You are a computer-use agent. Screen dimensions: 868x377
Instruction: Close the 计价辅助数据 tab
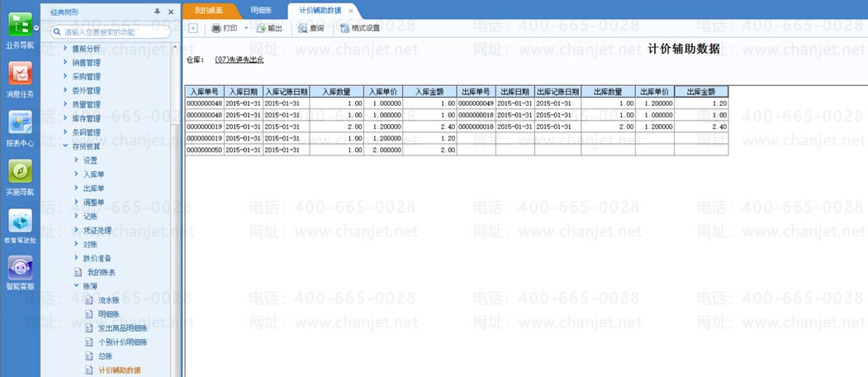point(351,11)
